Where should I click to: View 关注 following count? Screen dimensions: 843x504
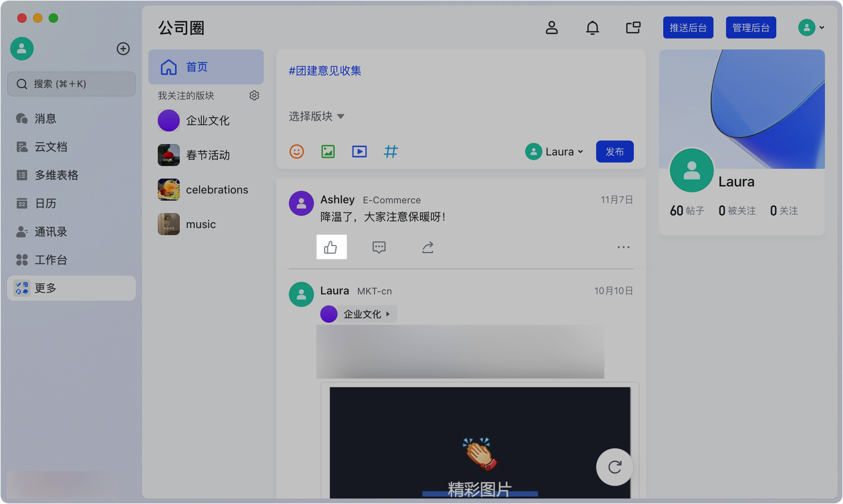click(x=784, y=211)
